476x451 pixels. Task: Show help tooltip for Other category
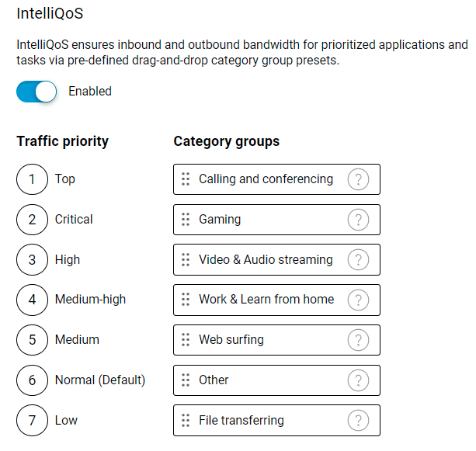click(x=357, y=380)
